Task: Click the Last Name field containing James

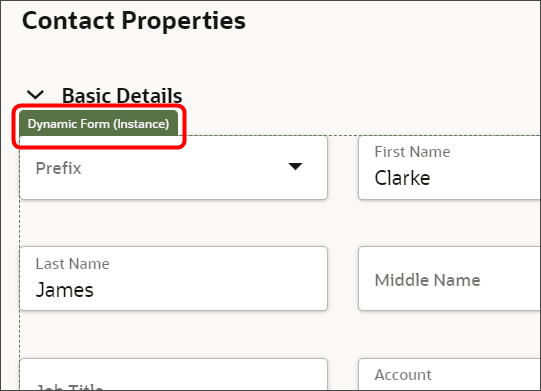Action: pos(174,278)
